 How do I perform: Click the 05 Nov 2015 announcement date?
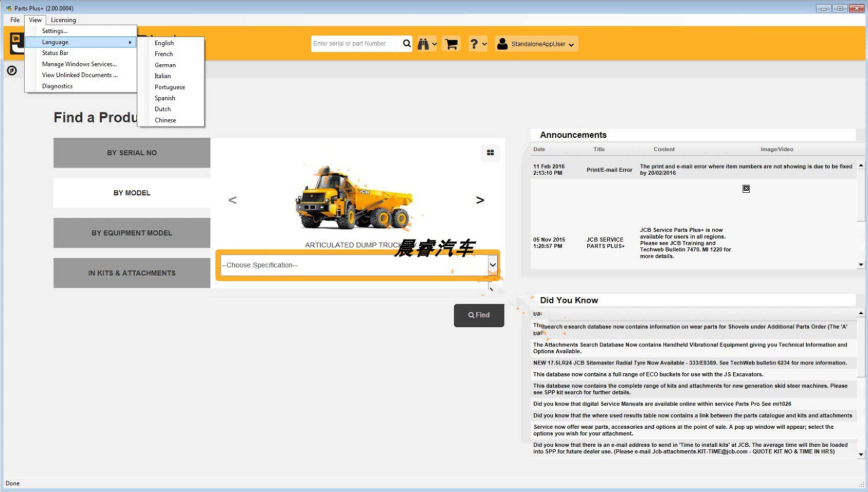(549, 243)
